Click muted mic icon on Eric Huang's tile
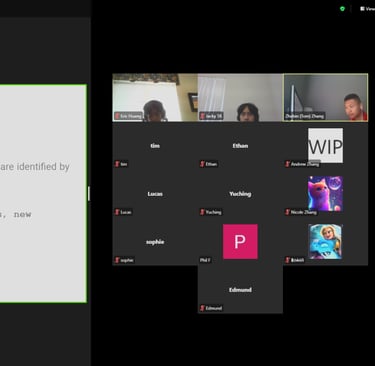Viewport: 375px width, 366px height. click(x=117, y=116)
